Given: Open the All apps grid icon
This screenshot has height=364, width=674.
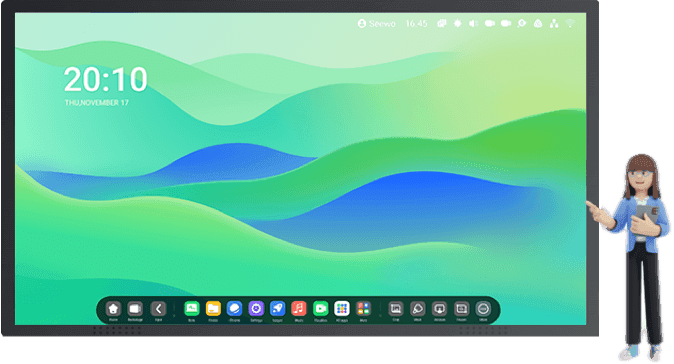Looking at the screenshot, I should click(342, 309).
